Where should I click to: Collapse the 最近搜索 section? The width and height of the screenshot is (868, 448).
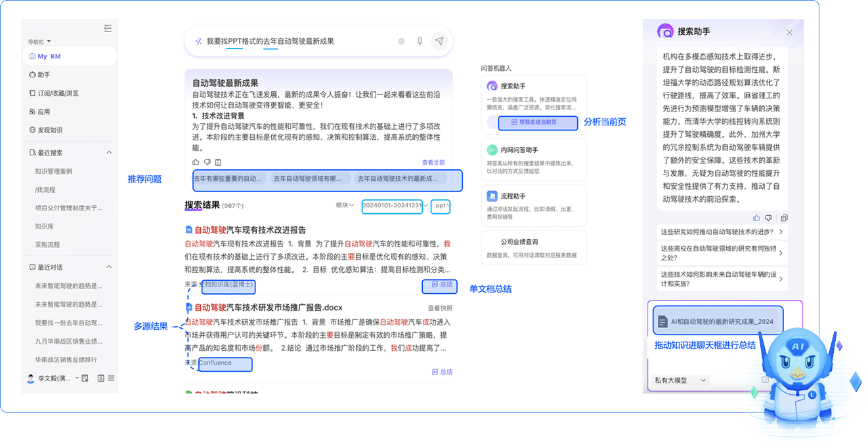pos(109,153)
